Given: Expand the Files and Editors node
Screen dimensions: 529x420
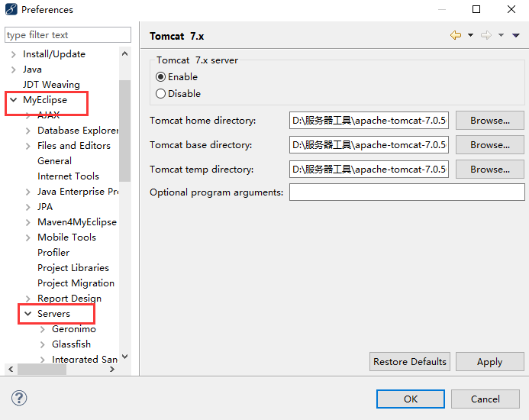Looking at the screenshot, I should pos(28,146).
